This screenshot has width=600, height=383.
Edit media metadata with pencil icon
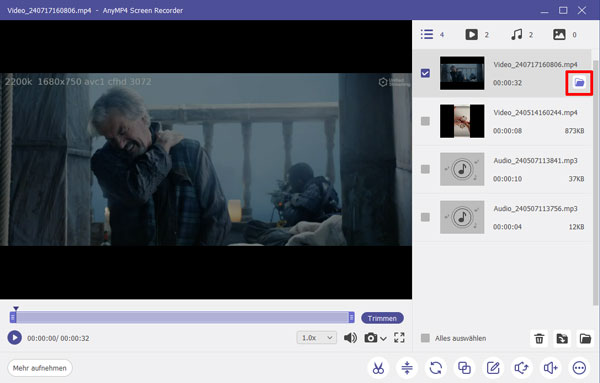point(493,368)
